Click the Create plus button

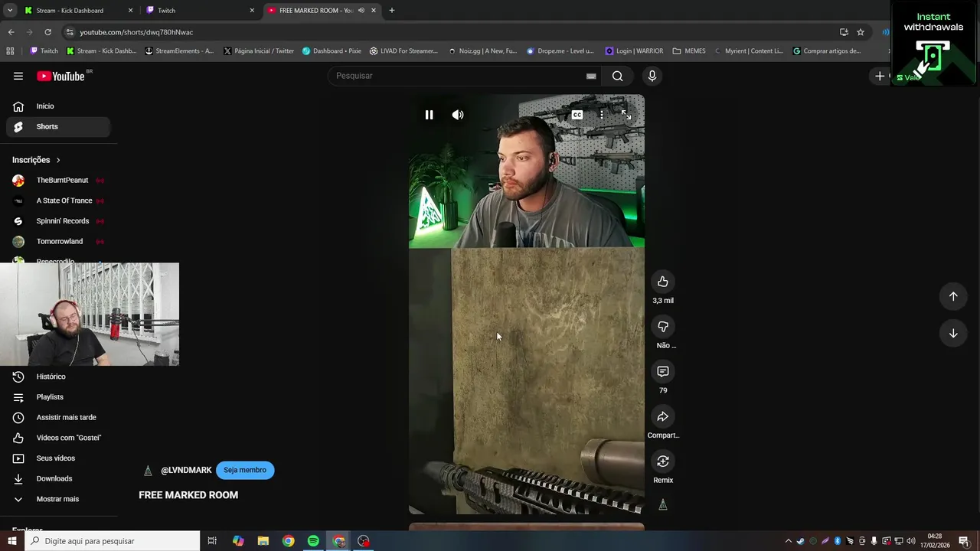click(x=880, y=76)
